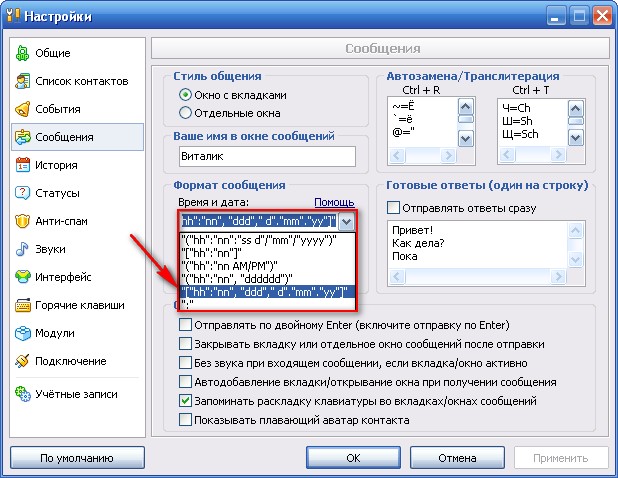The height and width of the screenshot is (478, 618).
Task: Click up arrow of Ctrl+T list scrollbar
Action: [x=575, y=108]
